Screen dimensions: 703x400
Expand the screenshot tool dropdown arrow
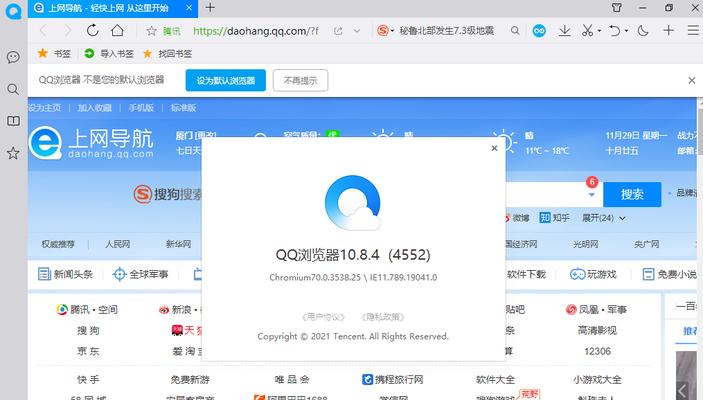[599, 31]
